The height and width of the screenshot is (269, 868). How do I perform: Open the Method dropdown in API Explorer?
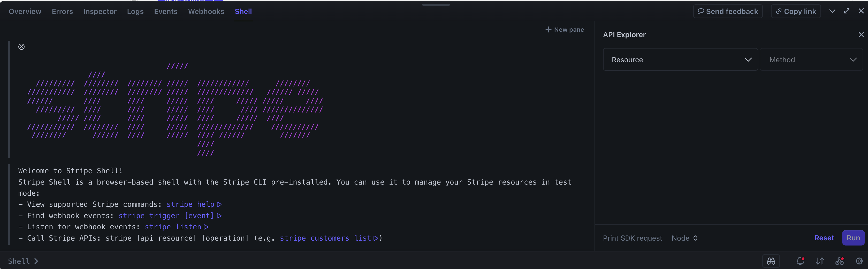(x=811, y=59)
